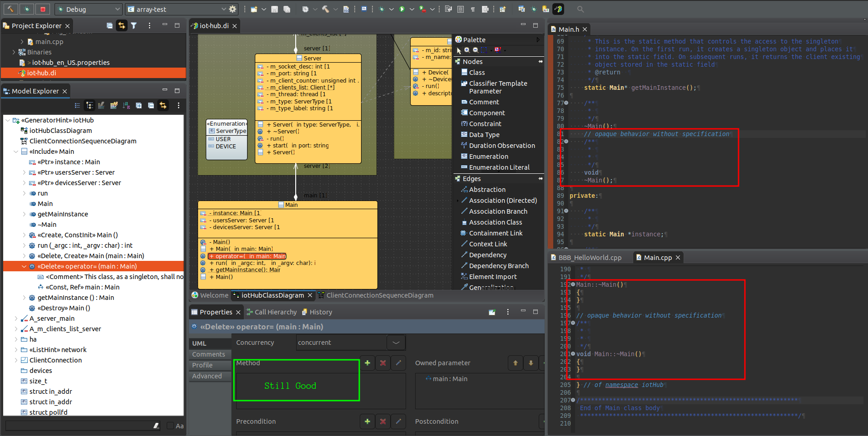The height and width of the screenshot is (436, 868).
Task: Open the Concurrency dropdown
Action: tap(396, 343)
